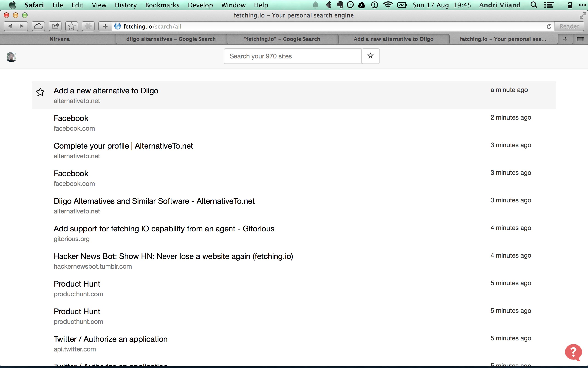Enter full screen with the window arrows icon
588x368 pixels.
click(x=583, y=16)
